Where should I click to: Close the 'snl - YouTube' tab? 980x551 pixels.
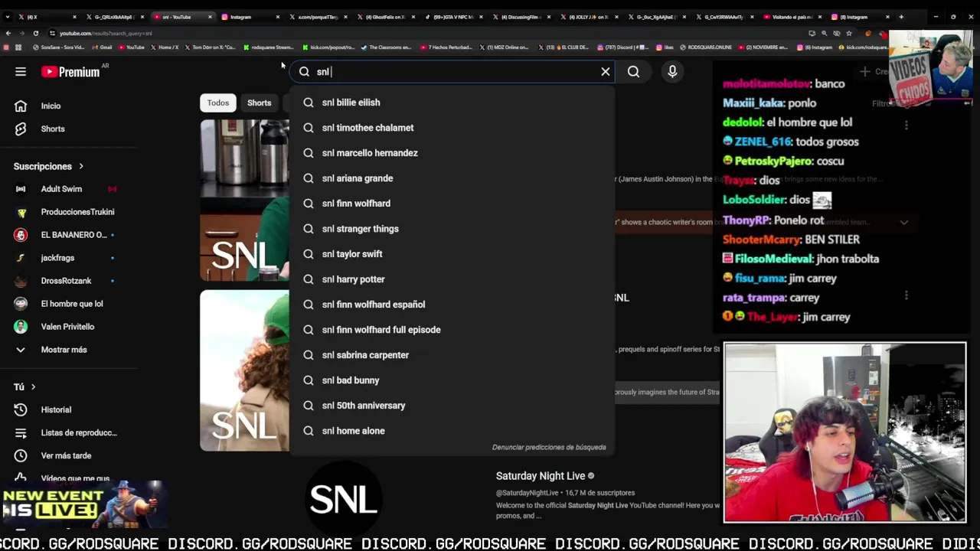point(209,17)
